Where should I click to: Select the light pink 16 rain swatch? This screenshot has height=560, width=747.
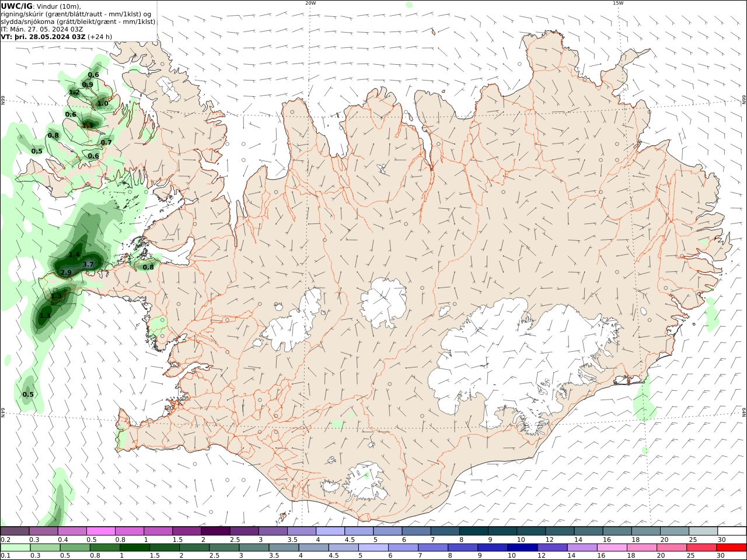tap(612, 548)
